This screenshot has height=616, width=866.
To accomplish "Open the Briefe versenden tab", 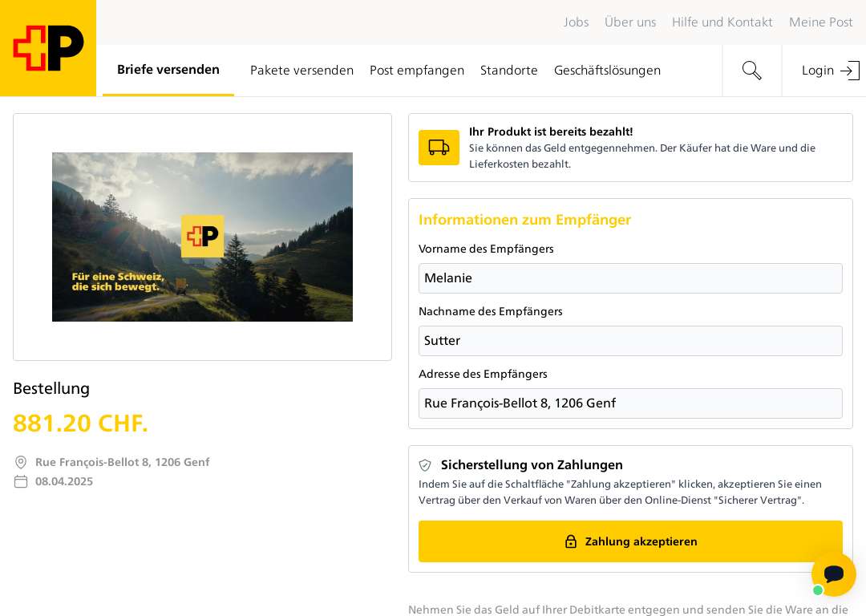I will pyautogui.click(x=168, y=70).
